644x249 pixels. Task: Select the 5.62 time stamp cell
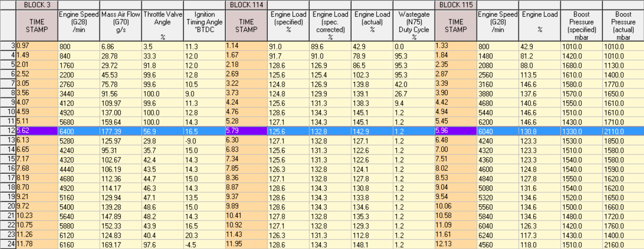[x=37, y=131]
